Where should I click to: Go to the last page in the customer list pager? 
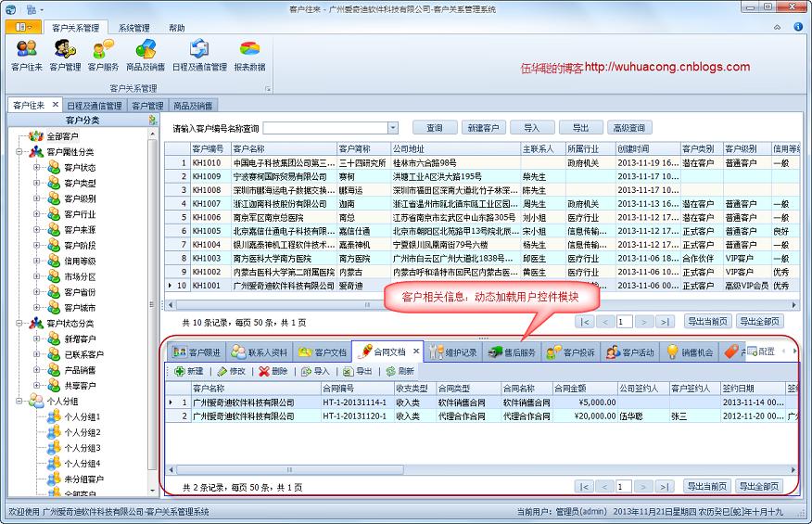[665, 322]
